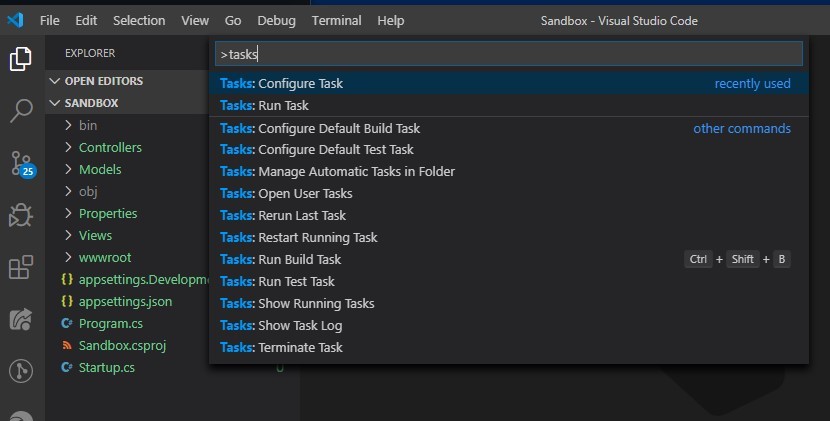Collapse the SANDBOX folder section
This screenshot has width=830, height=421.
[55, 103]
